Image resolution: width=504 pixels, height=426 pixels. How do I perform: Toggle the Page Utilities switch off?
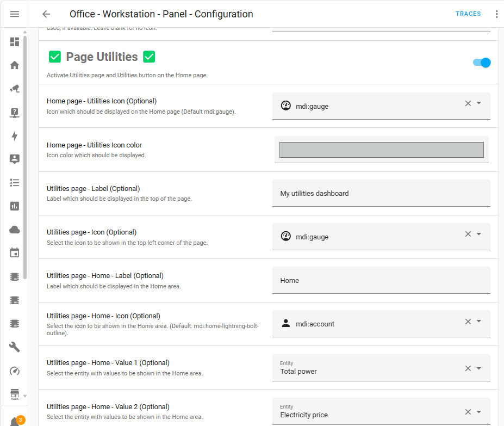pos(482,63)
